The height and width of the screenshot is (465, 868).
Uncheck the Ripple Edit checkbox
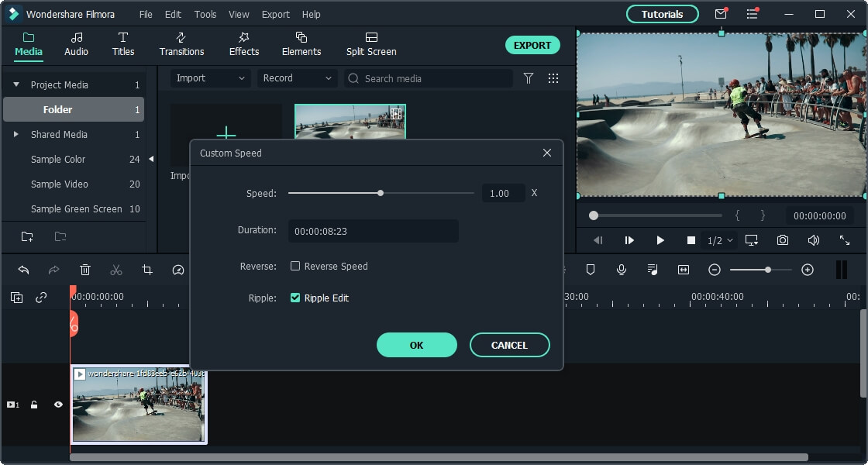(295, 298)
